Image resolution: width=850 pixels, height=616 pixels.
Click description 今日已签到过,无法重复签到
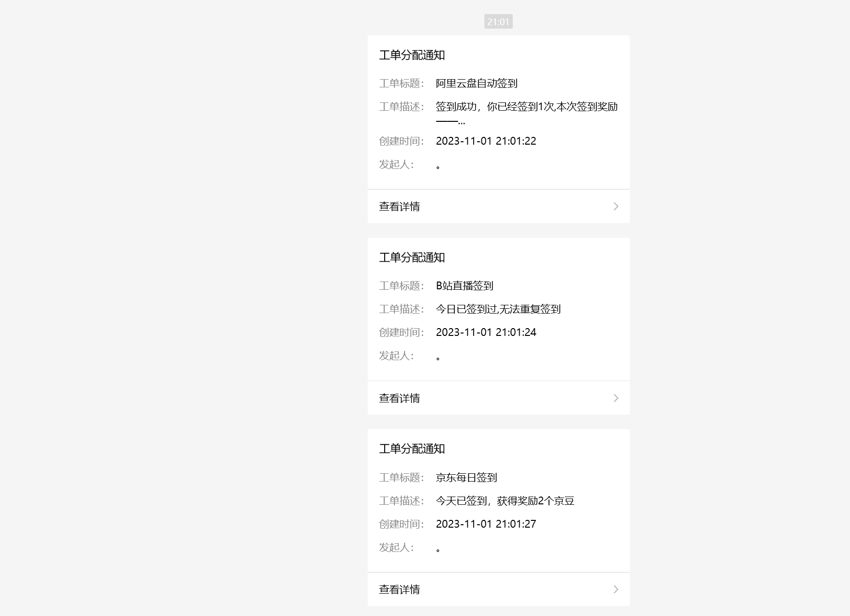(x=498, y=309)
